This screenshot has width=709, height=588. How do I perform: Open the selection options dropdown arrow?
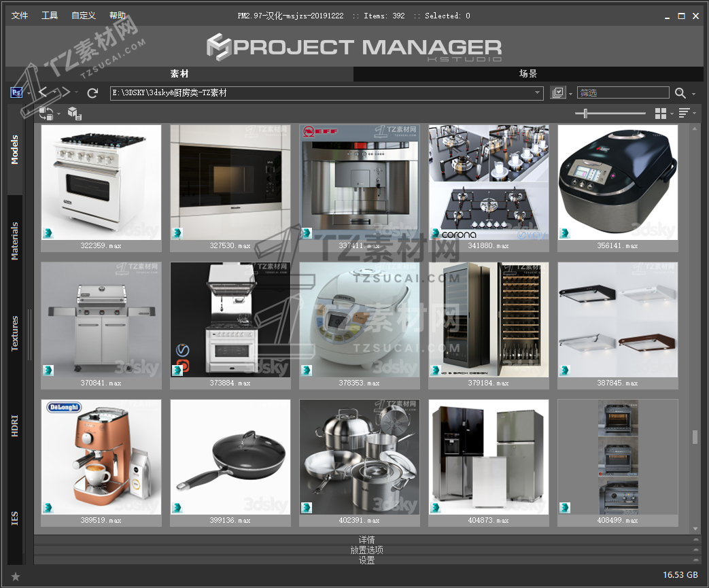[570, 94]
